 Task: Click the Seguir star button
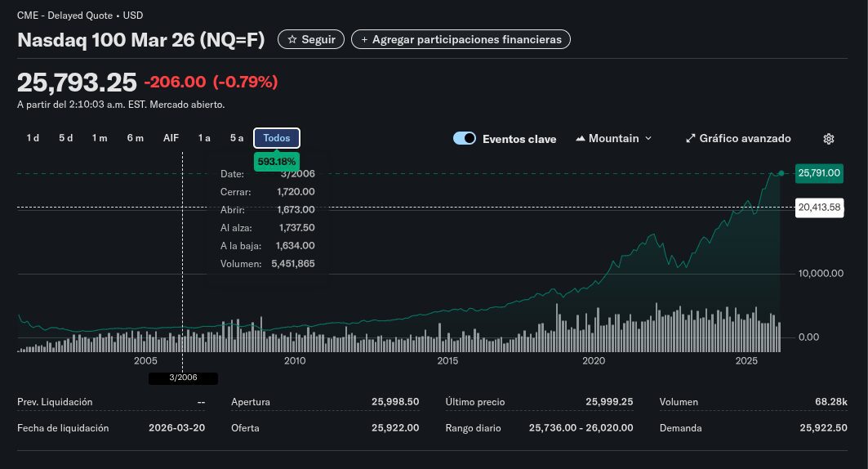311,39
